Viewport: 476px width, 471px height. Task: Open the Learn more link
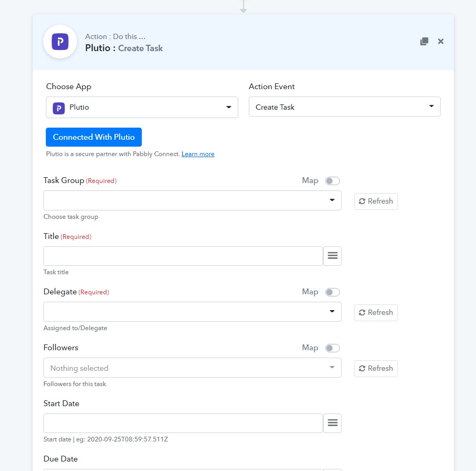click(198, 154)
